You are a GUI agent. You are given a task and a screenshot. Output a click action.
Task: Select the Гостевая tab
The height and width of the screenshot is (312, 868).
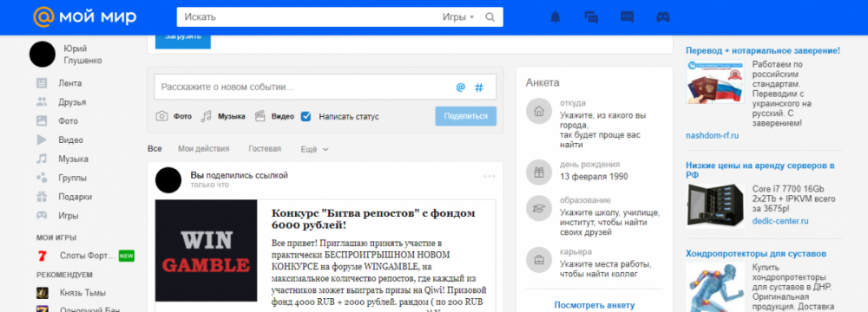(x=265, y=149)
